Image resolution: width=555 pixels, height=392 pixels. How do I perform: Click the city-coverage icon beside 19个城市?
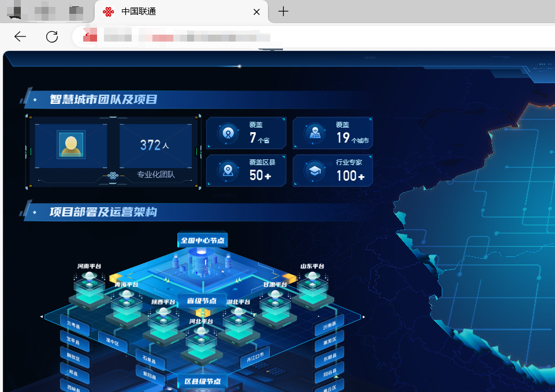coord(315,133)
